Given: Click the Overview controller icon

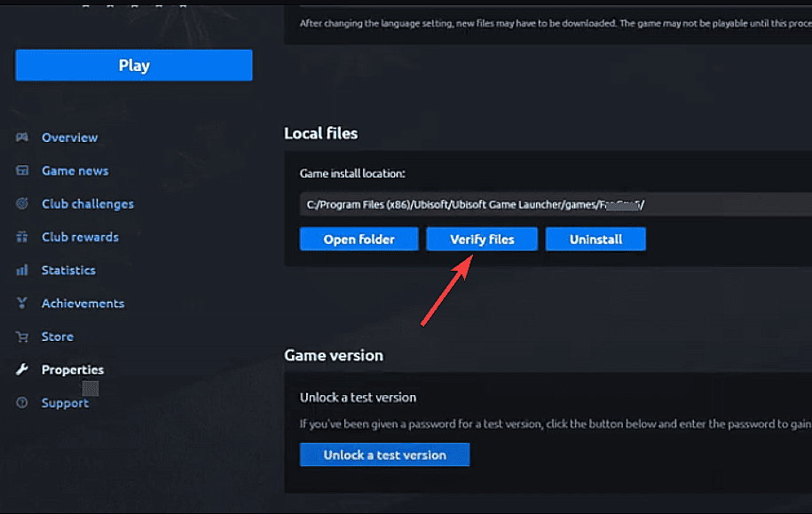Looking at the screenshot, I should point(22,138).
